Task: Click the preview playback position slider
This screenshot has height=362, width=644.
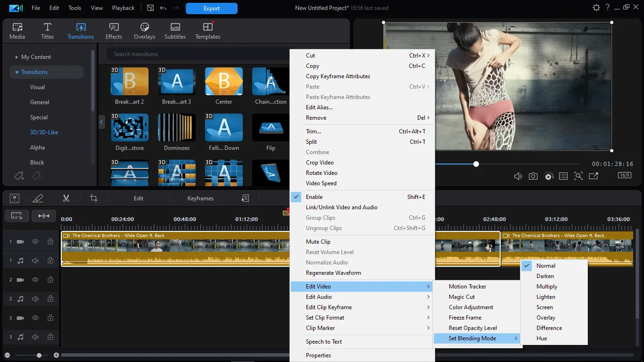Action: pos(476,164)
